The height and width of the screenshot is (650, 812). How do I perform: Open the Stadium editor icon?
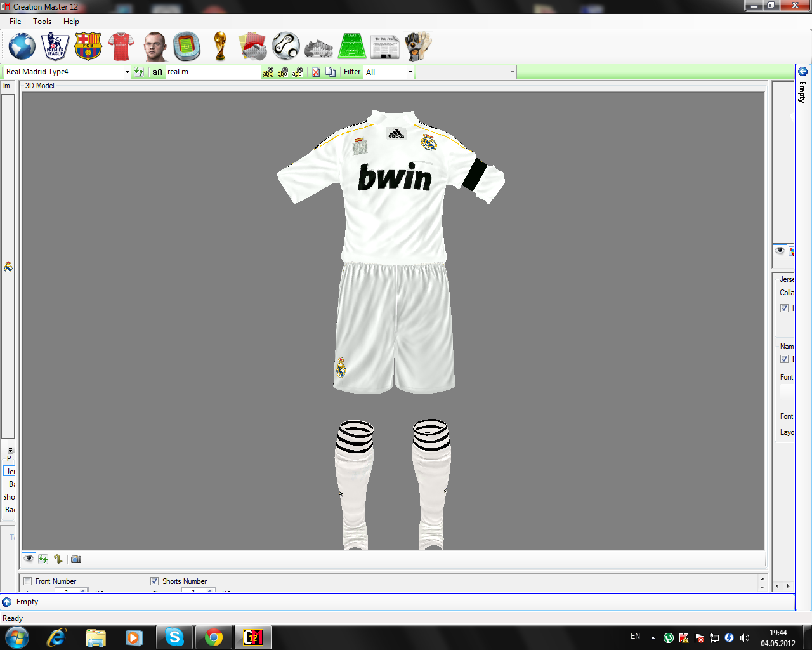187,46
